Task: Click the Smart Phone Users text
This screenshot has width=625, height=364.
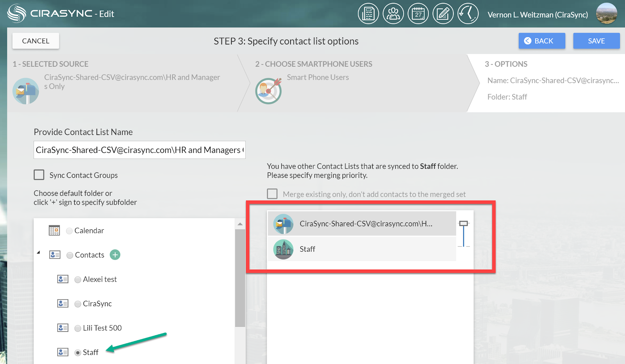Action: tap(318, 77)
